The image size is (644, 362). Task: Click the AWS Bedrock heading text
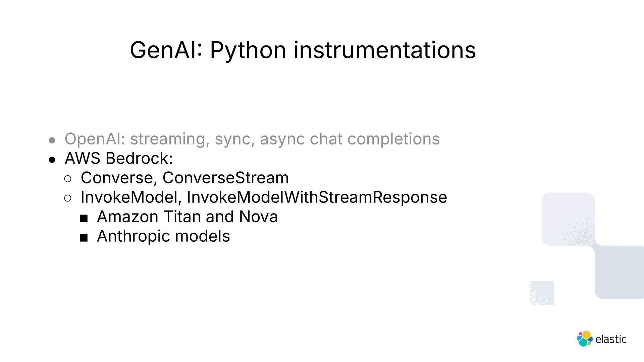click(x=119, y=158)
